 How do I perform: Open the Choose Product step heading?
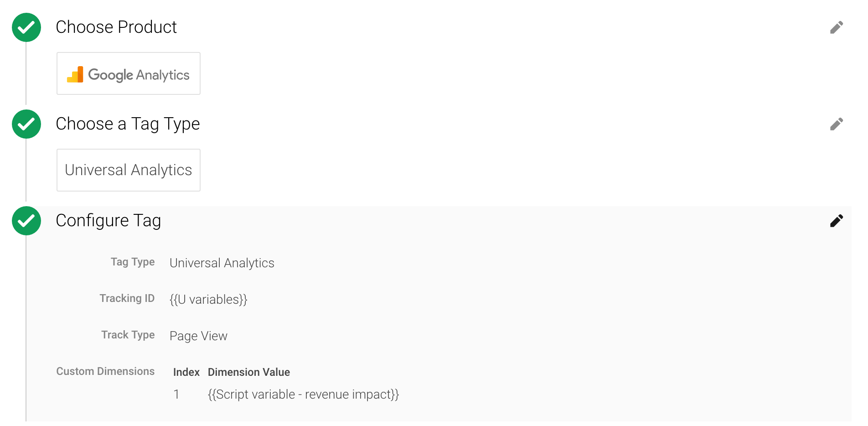tap(116, 27)
